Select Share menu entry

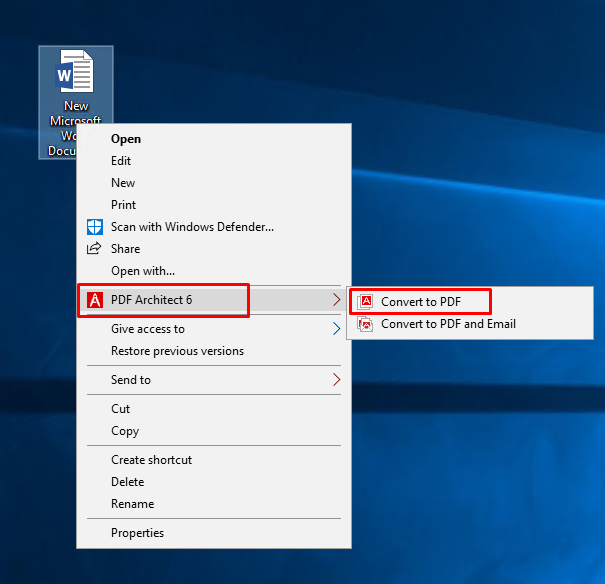pyautogui.click(x=214, y=249)
